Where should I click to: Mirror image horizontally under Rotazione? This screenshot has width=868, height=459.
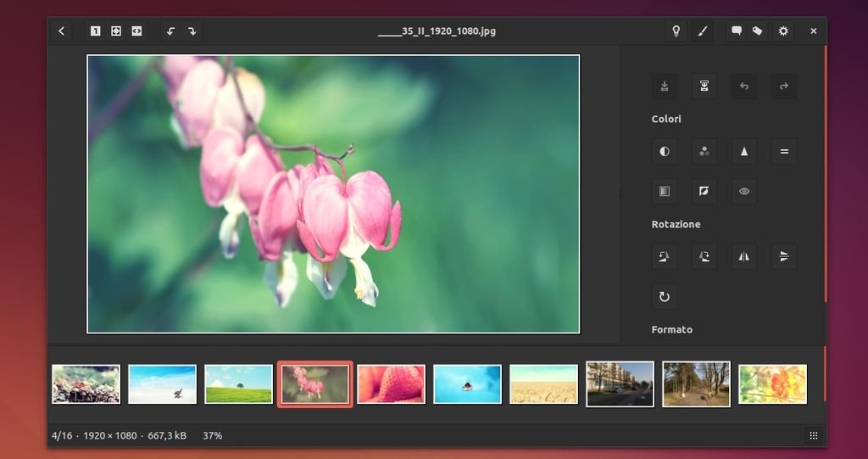744,256
